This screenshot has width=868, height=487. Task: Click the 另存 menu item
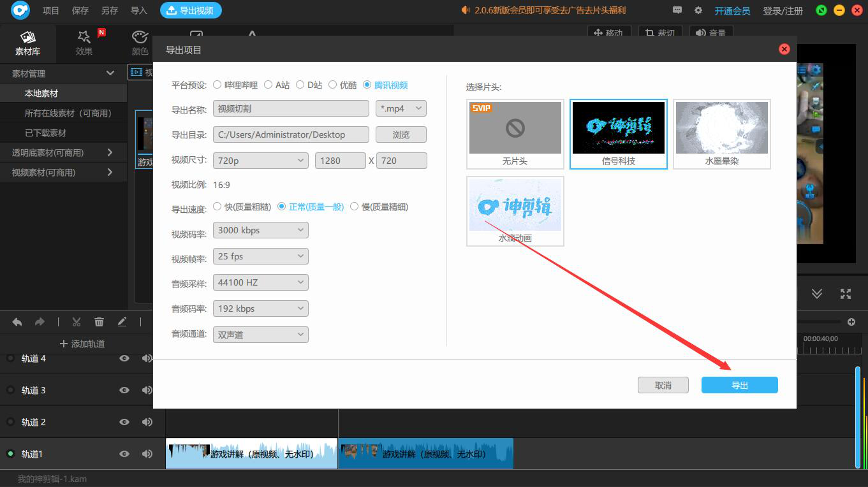pos(110,10)
